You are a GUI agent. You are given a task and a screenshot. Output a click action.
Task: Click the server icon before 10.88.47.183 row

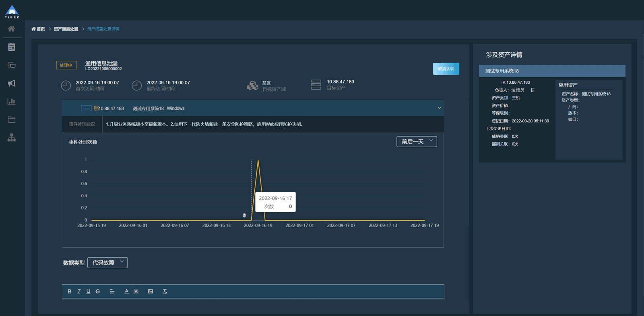(x=96, y=108)
